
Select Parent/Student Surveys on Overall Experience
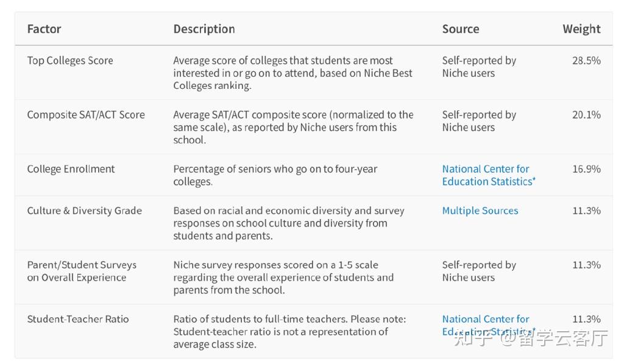(x=82, y=271)
